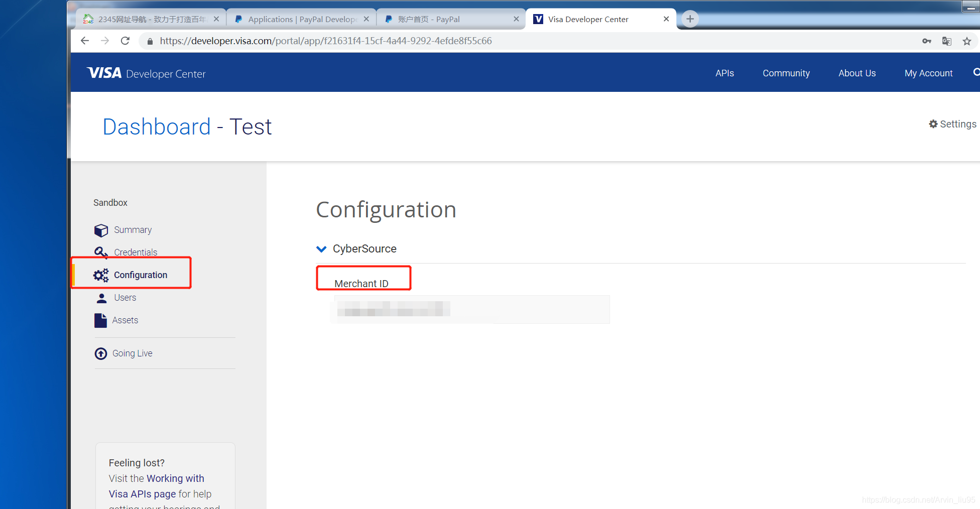Click the Assets document icon
This screenshot has height=509, width=980.
[x=100, y=320]
